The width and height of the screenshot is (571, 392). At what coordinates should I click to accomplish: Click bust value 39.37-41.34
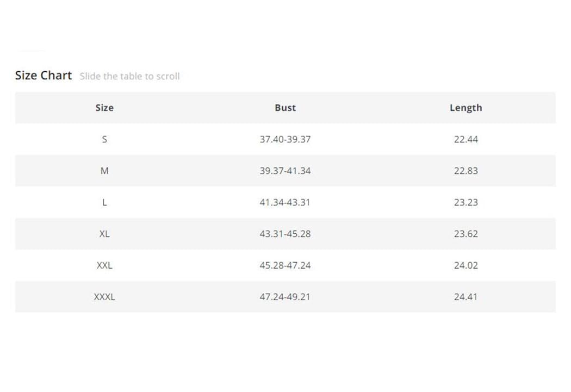click(285, 171)
